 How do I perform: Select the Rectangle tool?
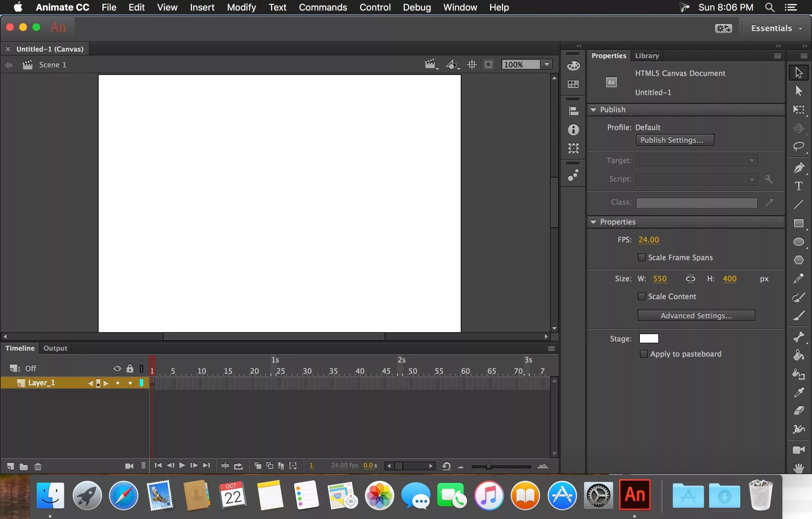coord(798,223)
